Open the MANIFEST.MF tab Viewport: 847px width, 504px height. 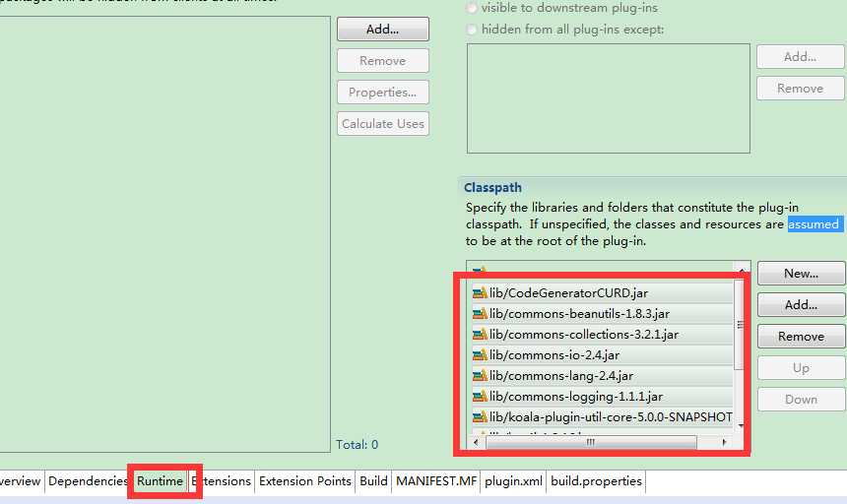point(436,480)
